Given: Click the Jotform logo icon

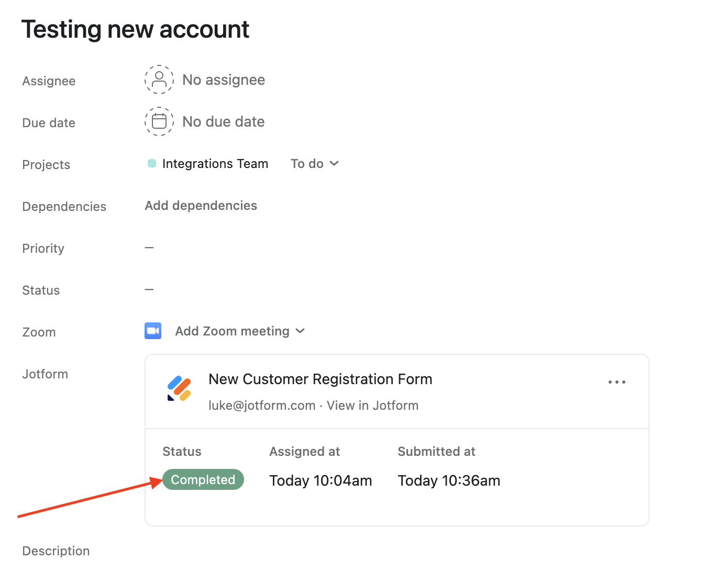Looking at the screenshot, I should pos(179,388).
